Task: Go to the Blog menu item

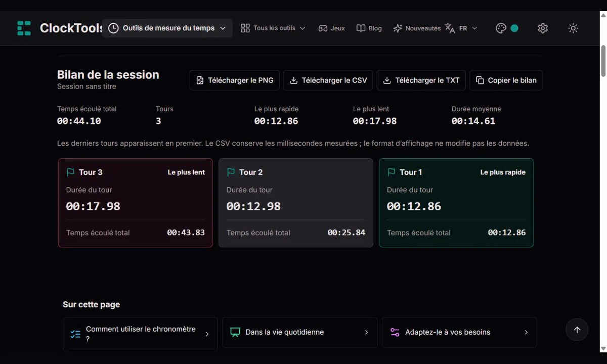Action: click(369, 28)
